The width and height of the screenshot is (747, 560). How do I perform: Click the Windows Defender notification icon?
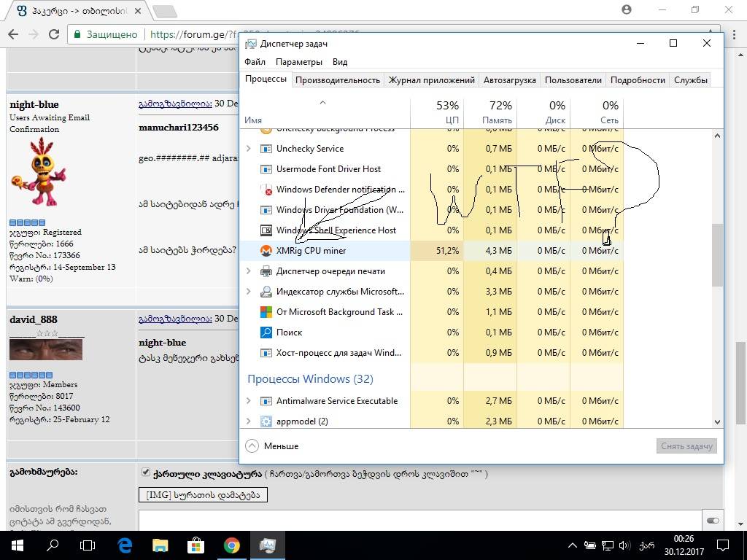tap(266, 190)
